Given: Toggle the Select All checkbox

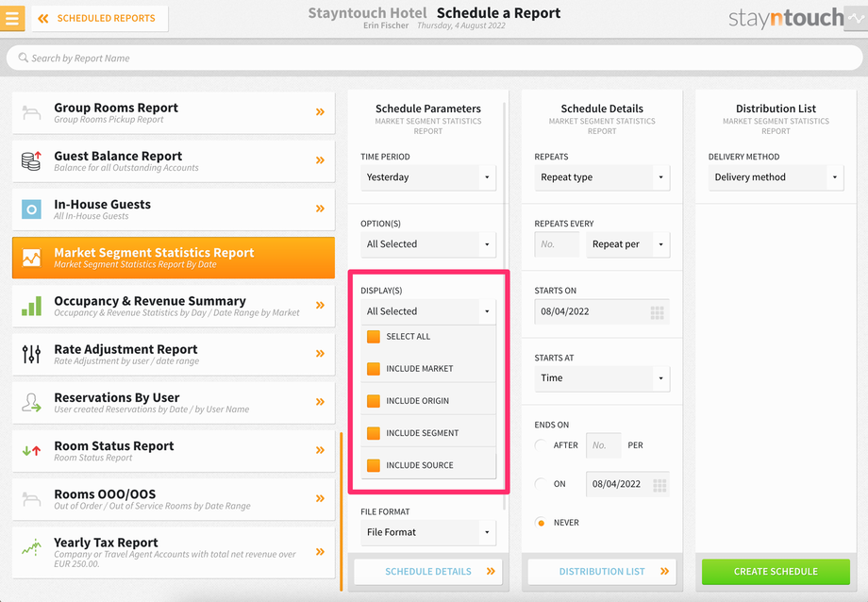Looking at the screenshot, I should [x=374, y=337].
